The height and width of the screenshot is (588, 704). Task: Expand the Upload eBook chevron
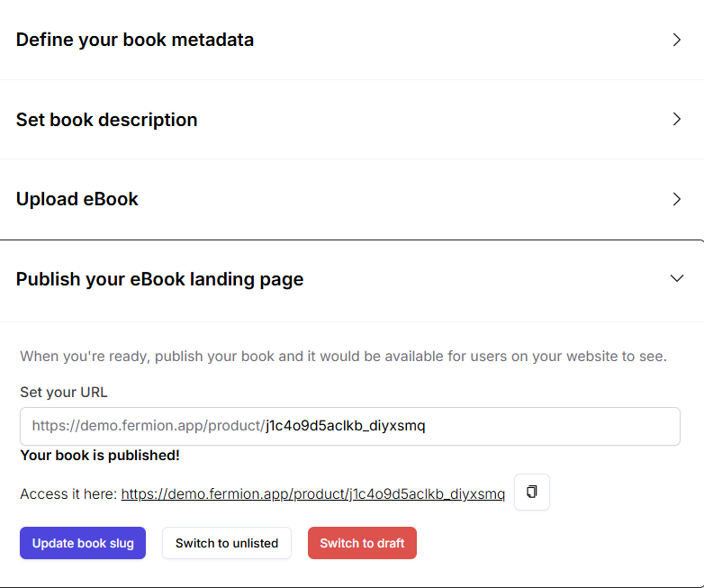pos(677,199)
